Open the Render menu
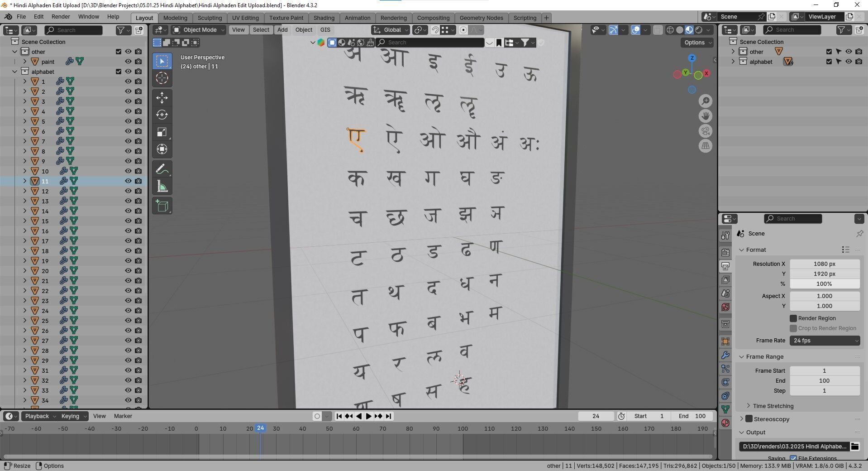Screen dimensions: 868x471 pos(61,17)
